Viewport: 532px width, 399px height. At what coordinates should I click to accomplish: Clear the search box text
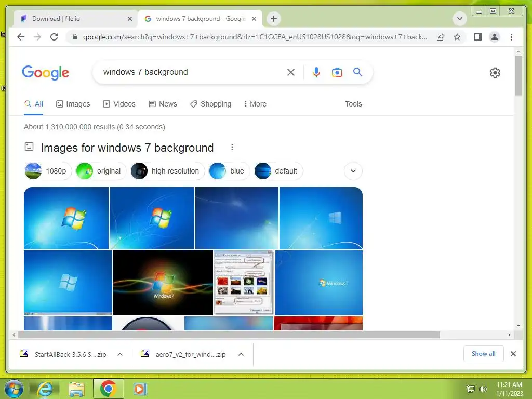tap(291, 72)
